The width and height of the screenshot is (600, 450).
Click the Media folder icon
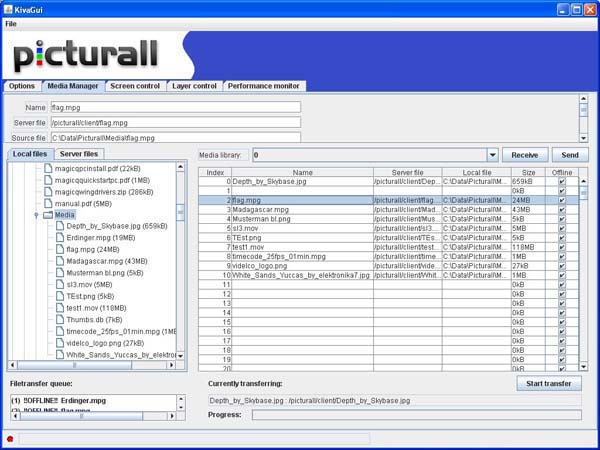[x=48, y=215]
